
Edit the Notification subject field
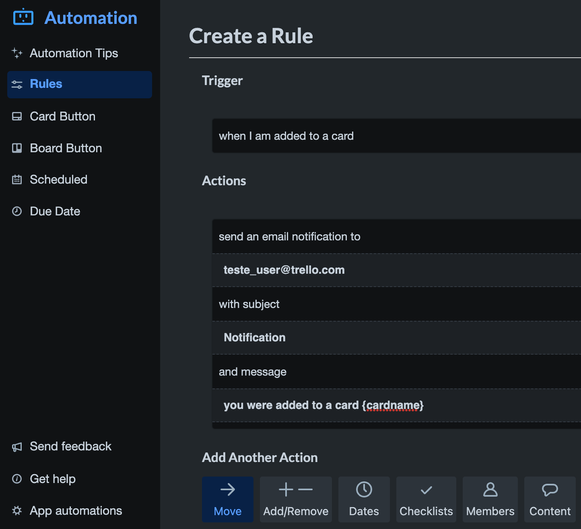(x=396, y=337)
